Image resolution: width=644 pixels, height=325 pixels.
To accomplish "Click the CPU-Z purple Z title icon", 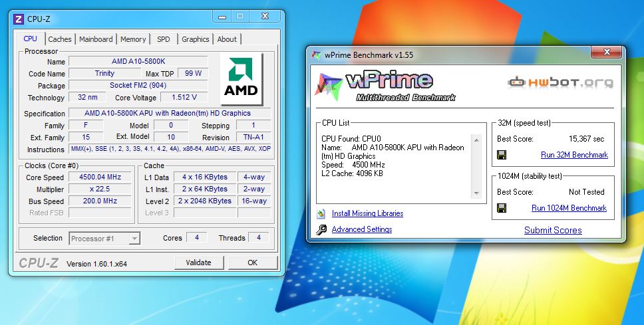I will (19, 19).
